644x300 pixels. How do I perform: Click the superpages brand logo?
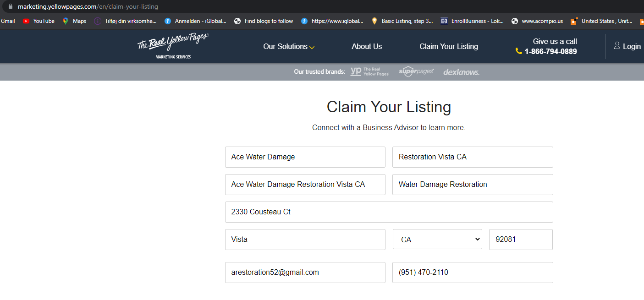click(416, 71)
